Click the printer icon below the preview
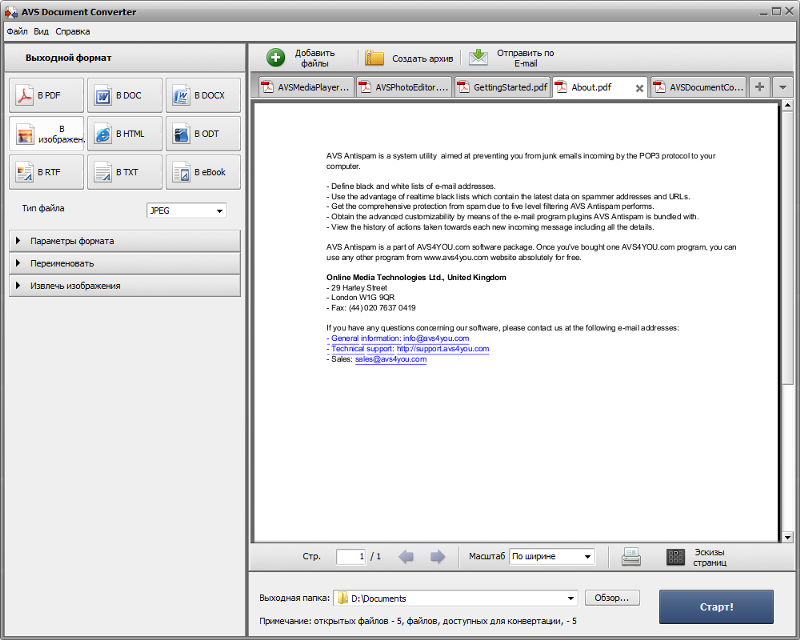800x640 pixels. pos(631,556)
